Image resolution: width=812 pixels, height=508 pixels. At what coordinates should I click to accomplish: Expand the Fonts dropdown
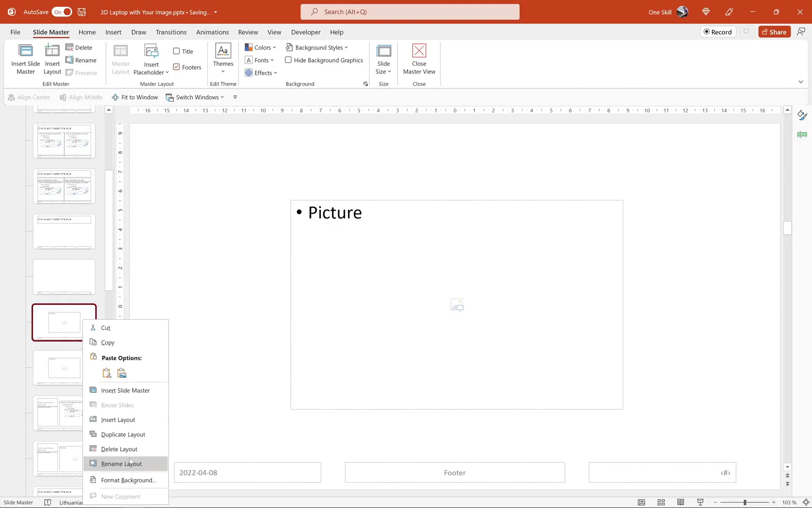259,60
